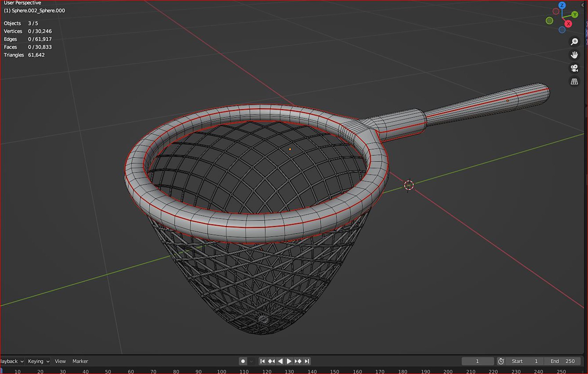Jump to the timeline end frame
Image resolution: width=588 pixels, height=374 pixels.
pyautogui.click(x=307, y=361)
